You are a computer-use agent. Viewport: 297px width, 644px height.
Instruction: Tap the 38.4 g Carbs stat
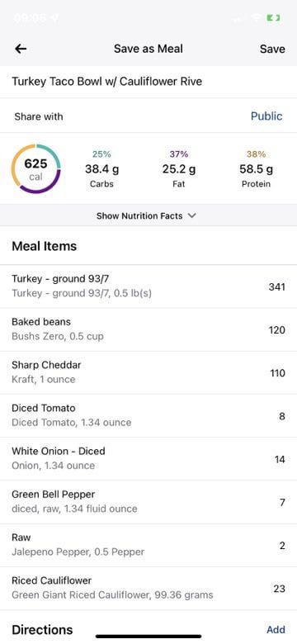tap(101, 168)
